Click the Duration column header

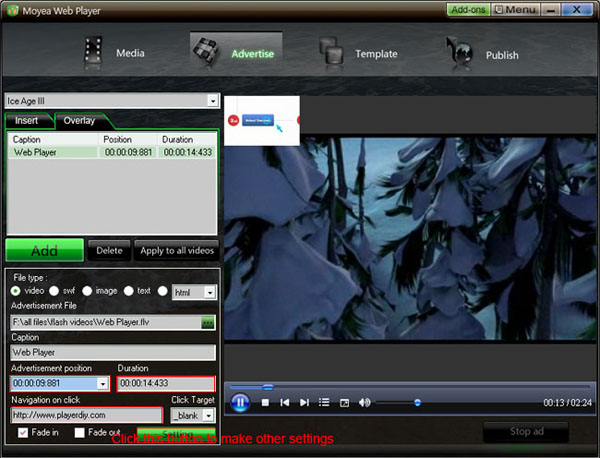[x=187, y=140]
